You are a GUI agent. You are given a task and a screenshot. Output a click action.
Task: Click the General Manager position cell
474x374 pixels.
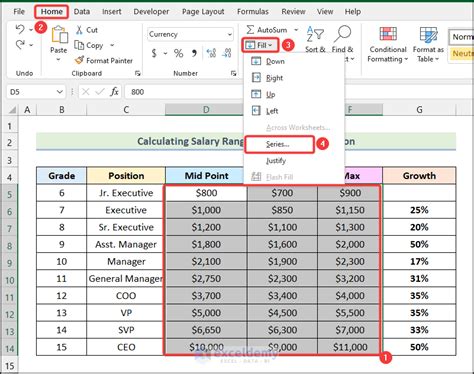click(x=126, y=279)
